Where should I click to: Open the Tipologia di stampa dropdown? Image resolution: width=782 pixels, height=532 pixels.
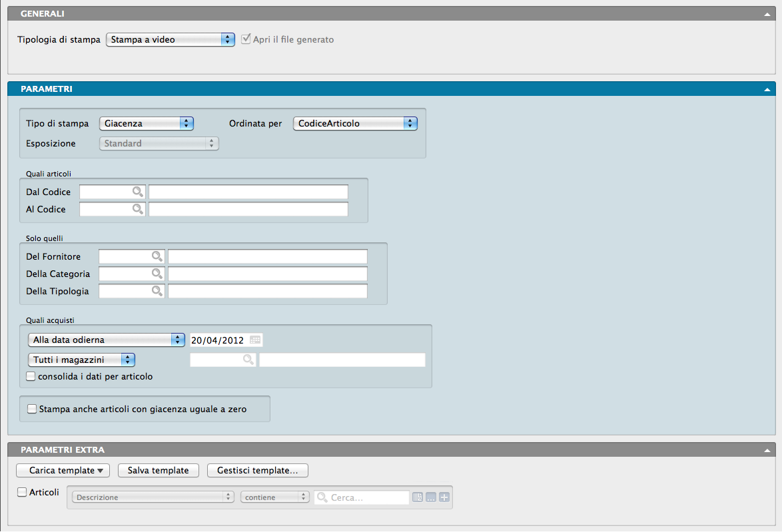click(170, 40)
